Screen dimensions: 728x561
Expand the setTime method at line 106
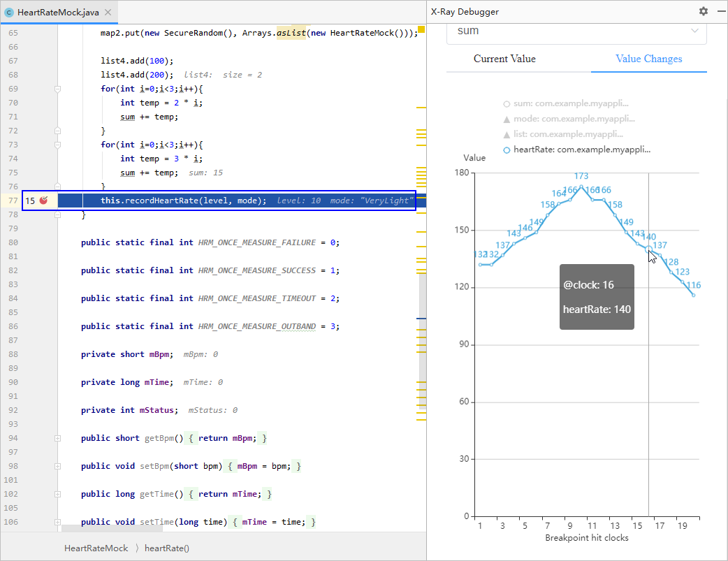click(x=57, y=522)
